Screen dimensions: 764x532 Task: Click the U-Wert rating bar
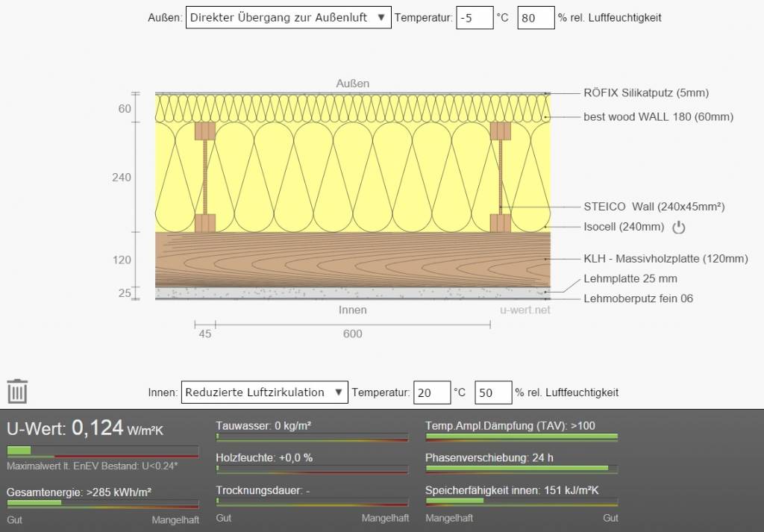[102, 451]
